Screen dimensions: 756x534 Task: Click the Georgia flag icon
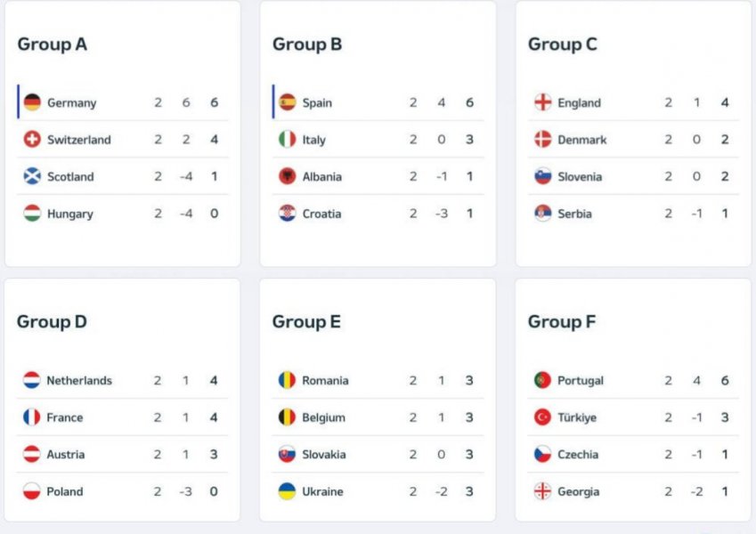[x=542, y=491]
